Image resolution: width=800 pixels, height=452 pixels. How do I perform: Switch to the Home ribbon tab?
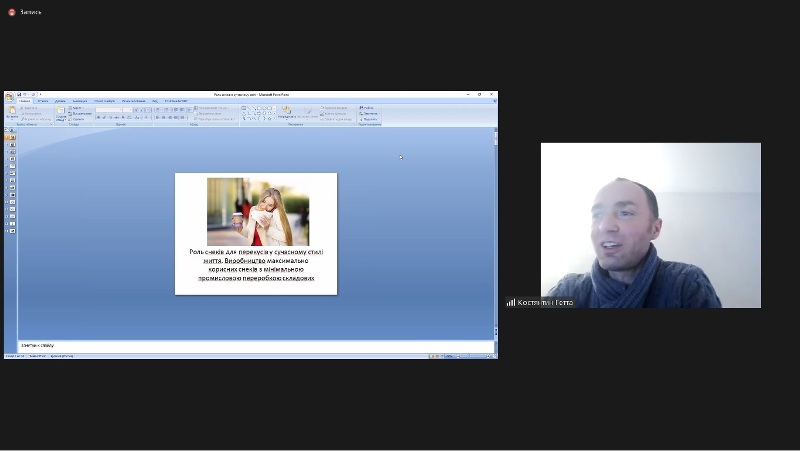coord(24,101)
